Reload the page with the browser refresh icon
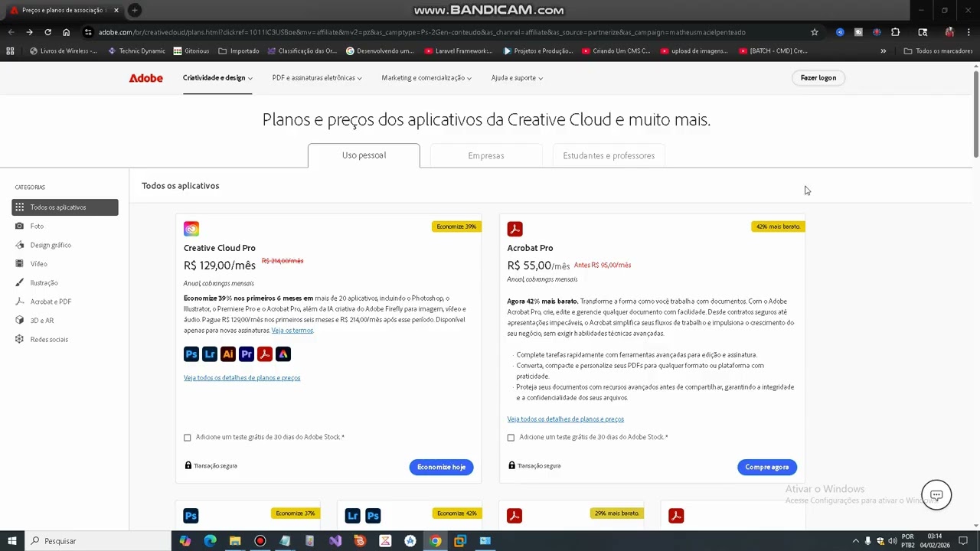 coord(47,32)
